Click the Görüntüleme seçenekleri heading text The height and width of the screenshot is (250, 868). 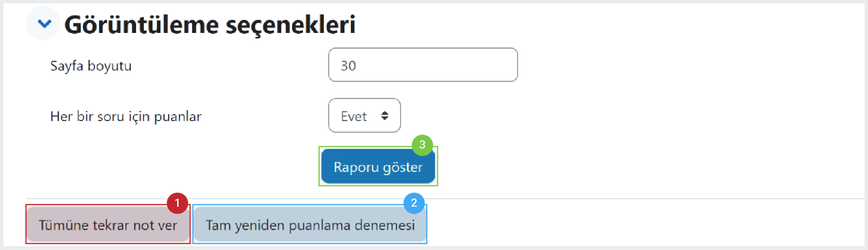pos(210,25)
